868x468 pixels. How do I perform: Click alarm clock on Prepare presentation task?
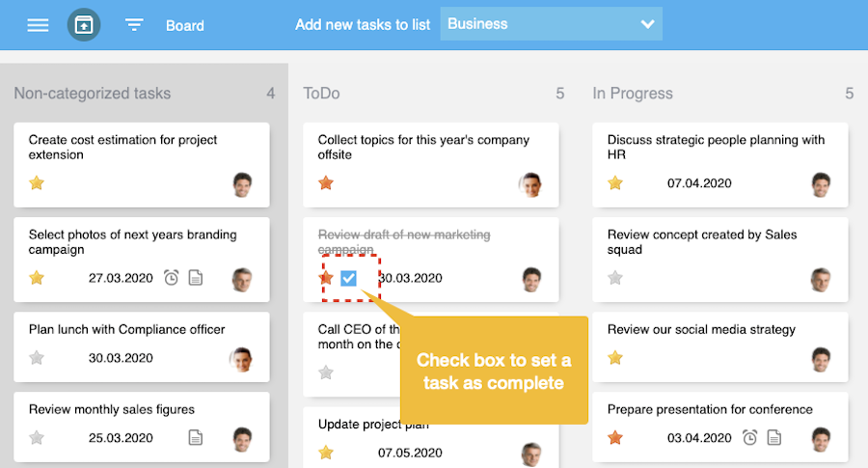pyautogui.click(x=750, y=438)
